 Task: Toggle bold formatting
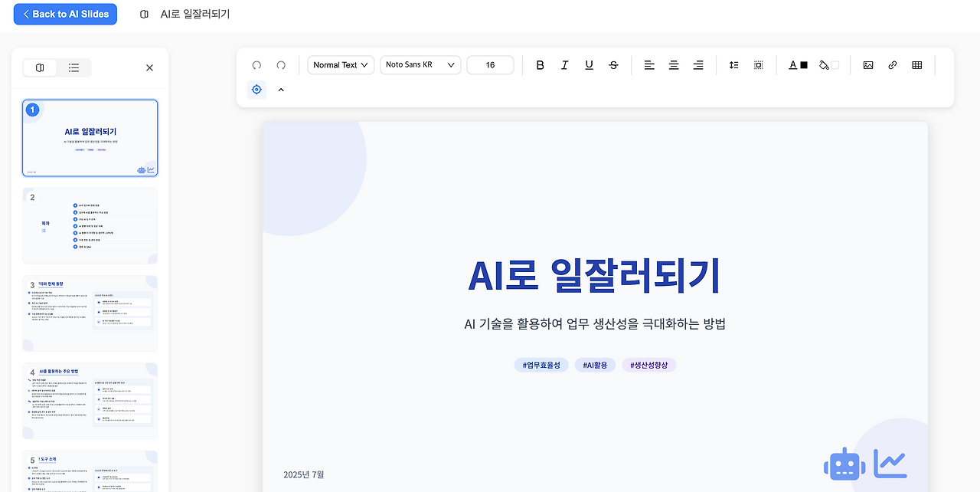[x=540, y=65]
